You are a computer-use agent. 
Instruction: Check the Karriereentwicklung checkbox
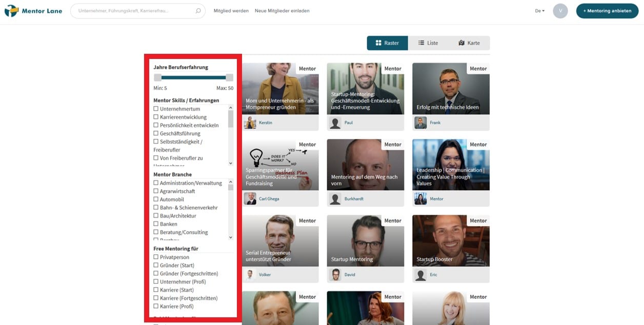point(156,117)
